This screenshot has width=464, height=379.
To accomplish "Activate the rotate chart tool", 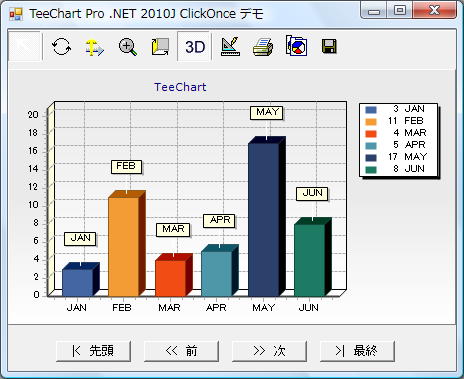I will (x=62, y=46).
